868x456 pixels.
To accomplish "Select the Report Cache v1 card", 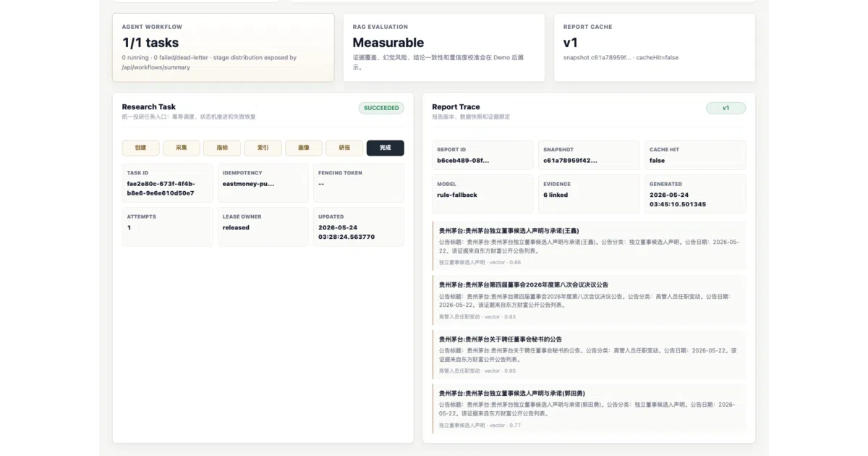I will pyautogui.click(x=655, y=47).
